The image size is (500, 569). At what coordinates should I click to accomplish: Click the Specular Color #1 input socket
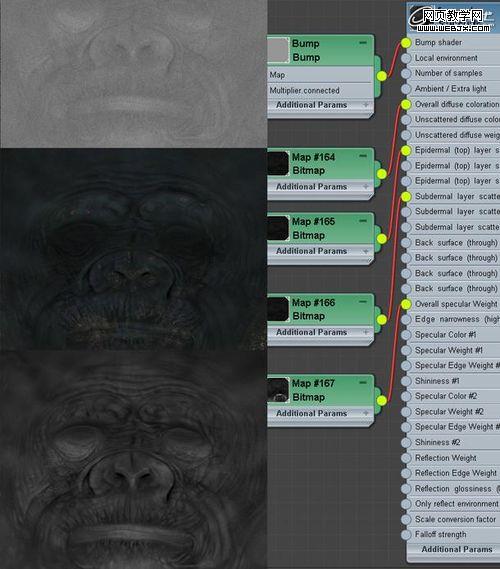click(x=406, y=335)
